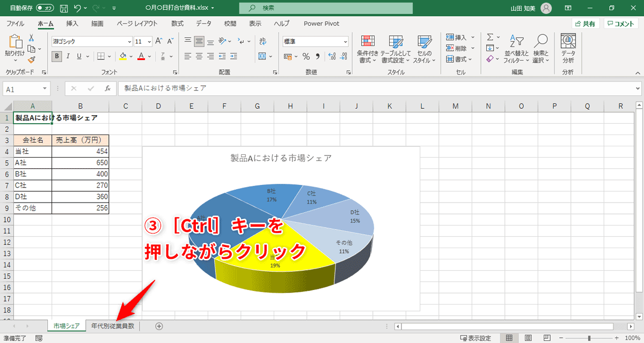Toggle Italic formatting
This screenshot has width=644, height=343.
[68, 56]
